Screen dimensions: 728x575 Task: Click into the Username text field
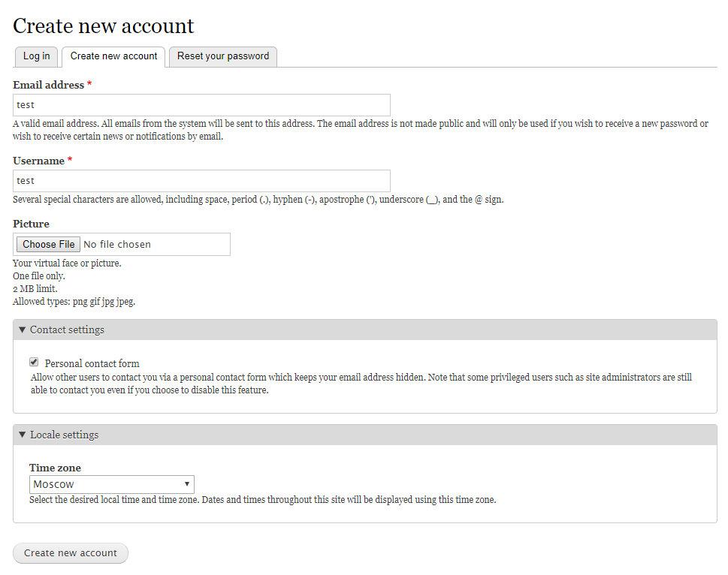coord(201,181)
